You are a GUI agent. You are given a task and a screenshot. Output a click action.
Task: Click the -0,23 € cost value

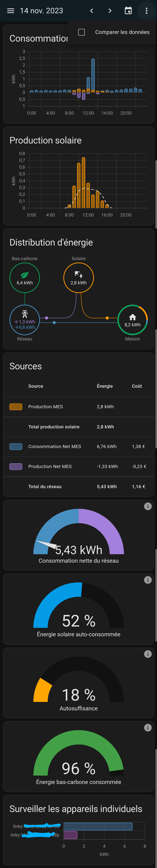click(139, 466)
